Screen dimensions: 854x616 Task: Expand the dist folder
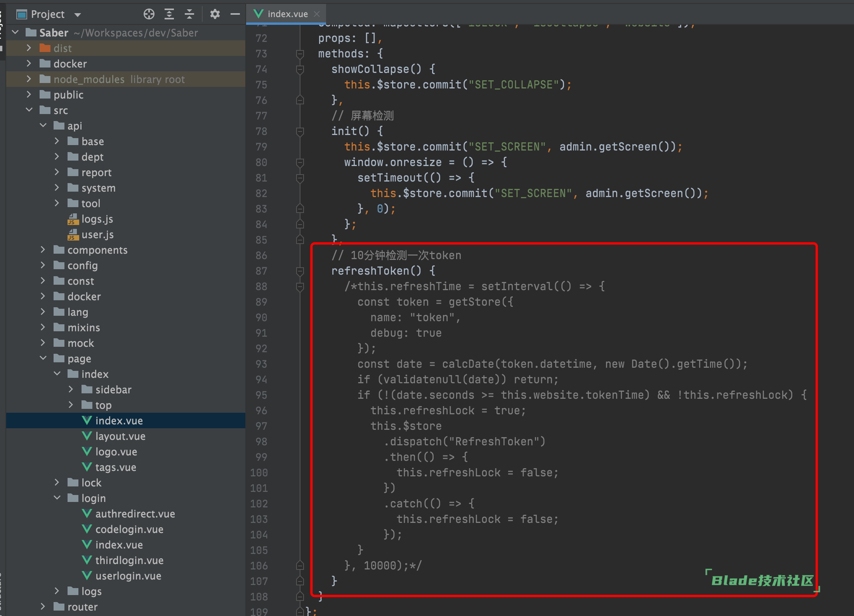[x=29, y=48]
